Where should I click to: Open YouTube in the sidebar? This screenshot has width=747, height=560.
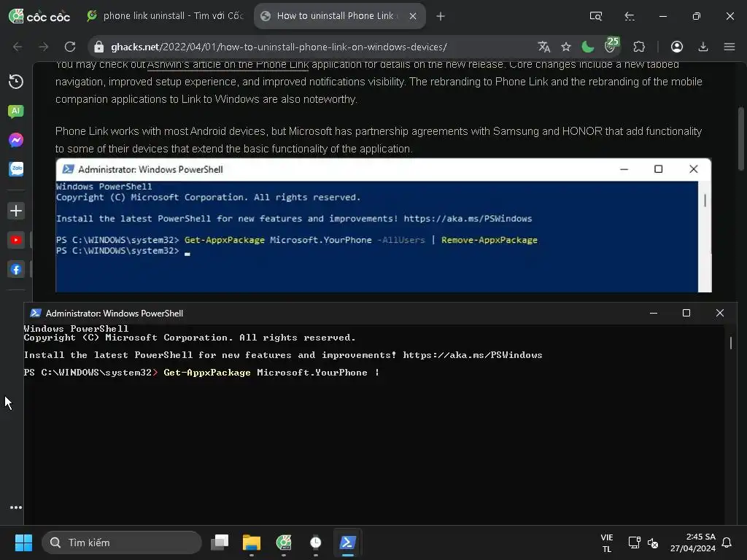coord(16,240)
